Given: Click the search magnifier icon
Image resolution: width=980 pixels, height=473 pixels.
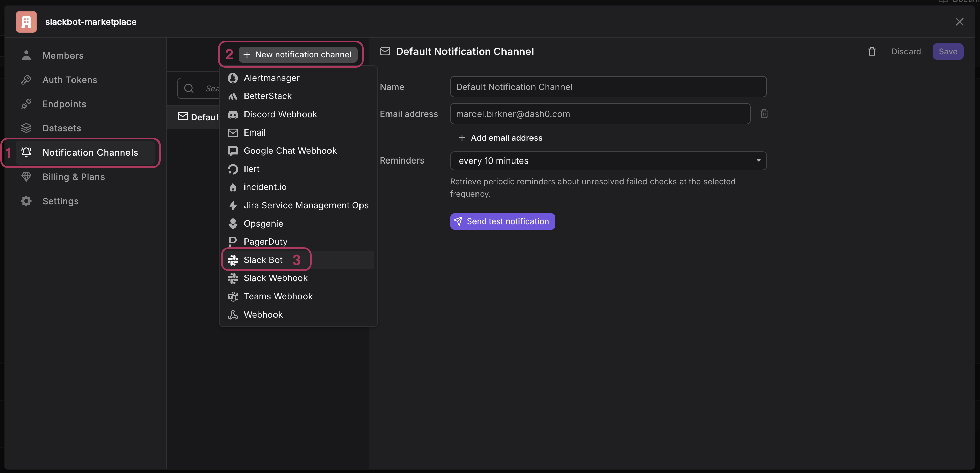Looking at the screenshot, I should pos(189,89).
